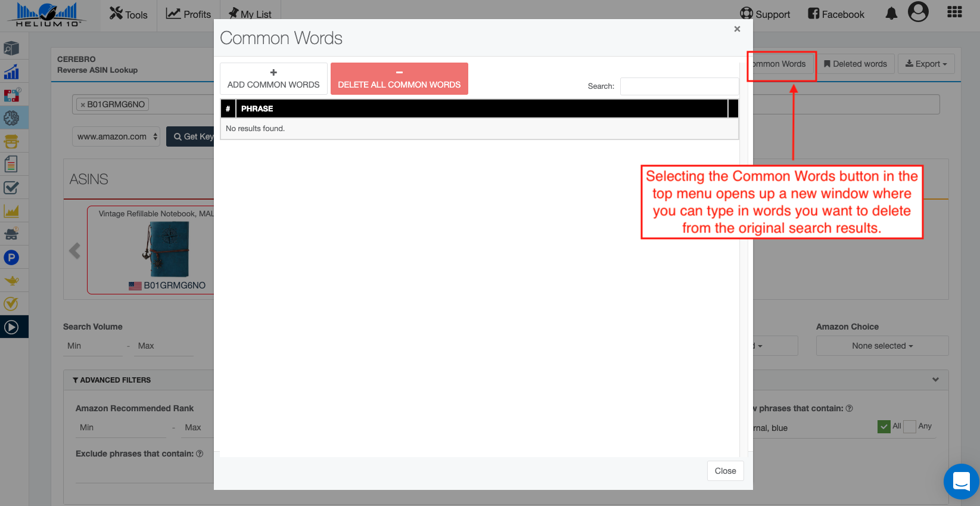Click the play circle icon in sidebar
Image resolution: width=980 pixels, height=506 pixels.
[11, 327]
